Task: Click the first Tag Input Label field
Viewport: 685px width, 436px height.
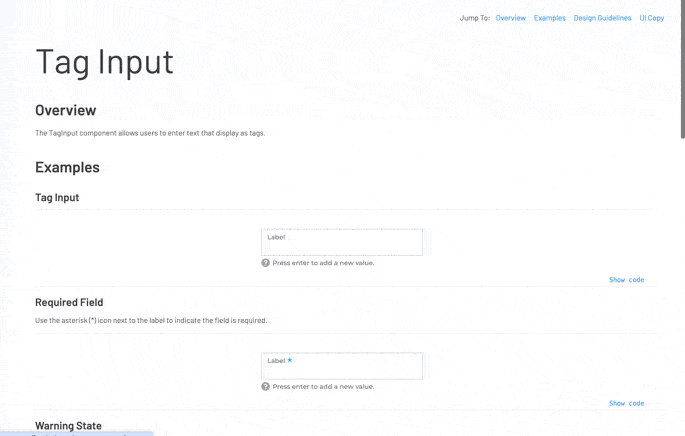Action: pyautogui.click(x=342, y=242)
